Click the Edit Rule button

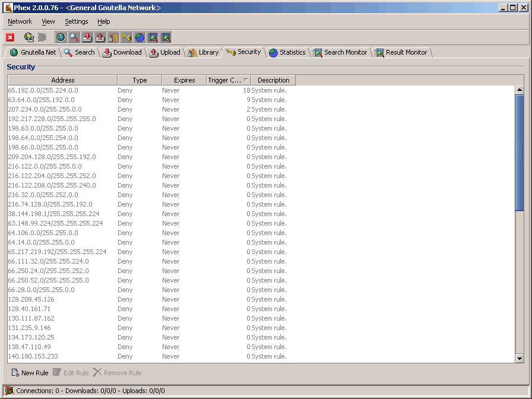pyautogui.click(x=71, y=372)
